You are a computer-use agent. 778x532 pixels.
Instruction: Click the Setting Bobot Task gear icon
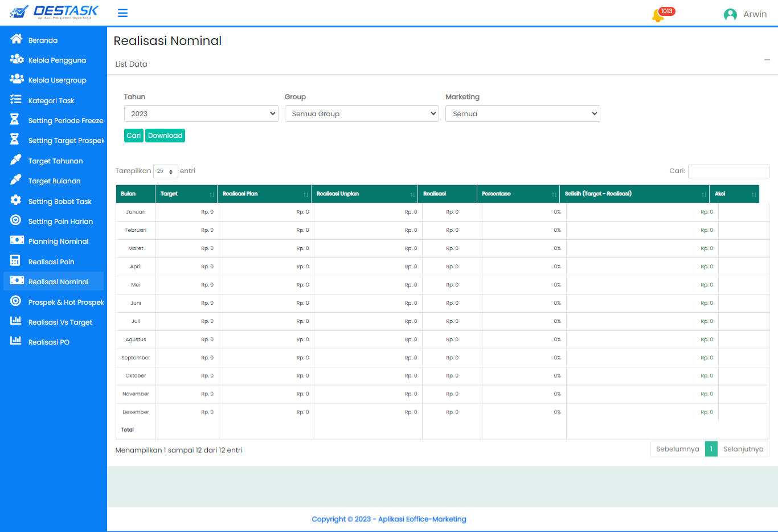pos(16,200)
